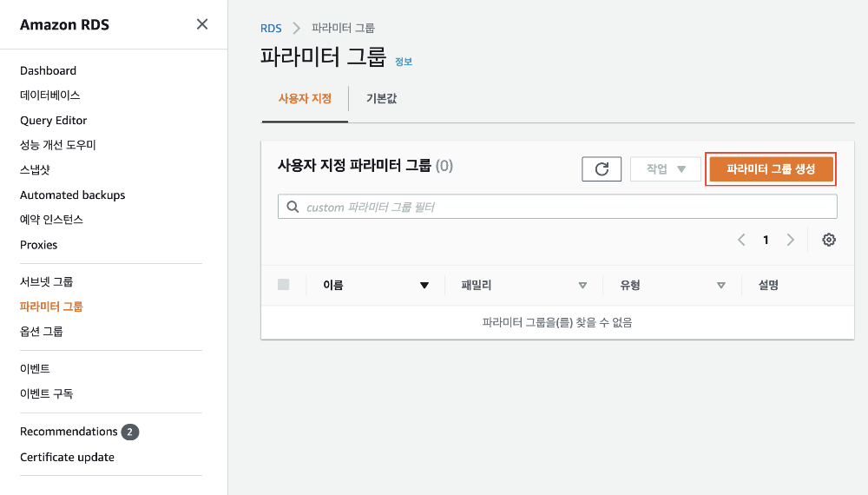Viewport: 868px width, 495px height.
Task: Click the search magnifier icon in filter
Action: tap(293, 207)
